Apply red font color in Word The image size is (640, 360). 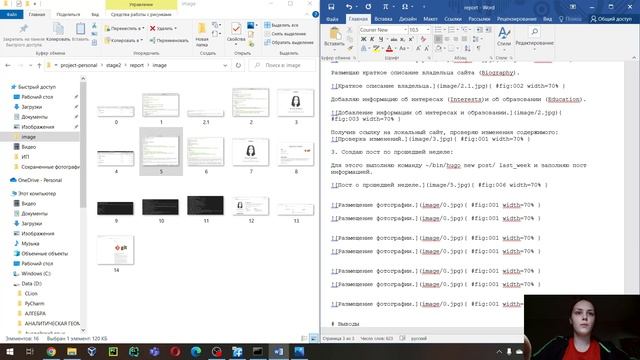tap(389, 48)
